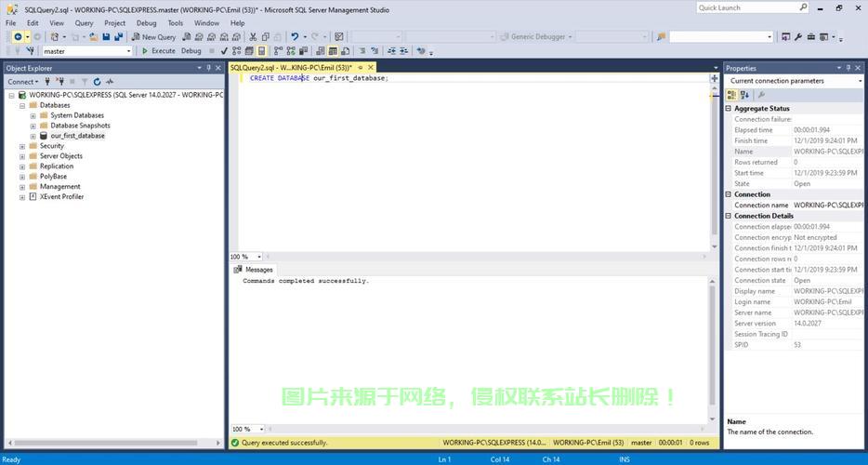Click the New Query button
The width and height of the screenshot is (868, 465).
pos(154,36)
